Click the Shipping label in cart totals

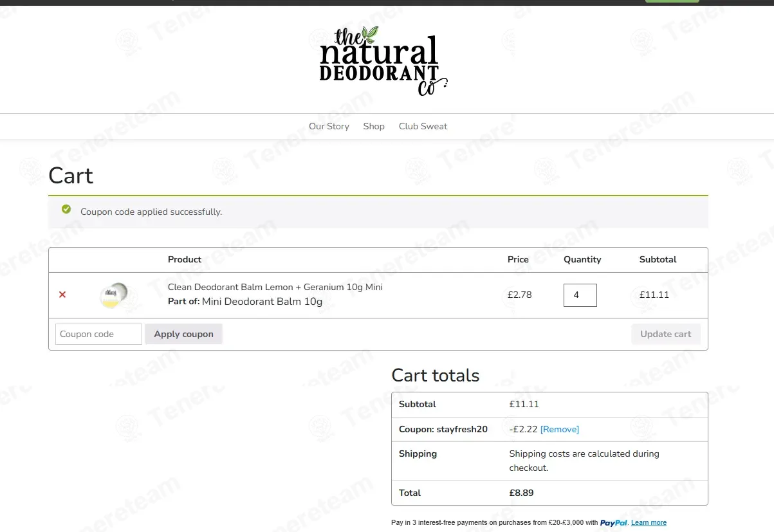[x=418, y=454]
